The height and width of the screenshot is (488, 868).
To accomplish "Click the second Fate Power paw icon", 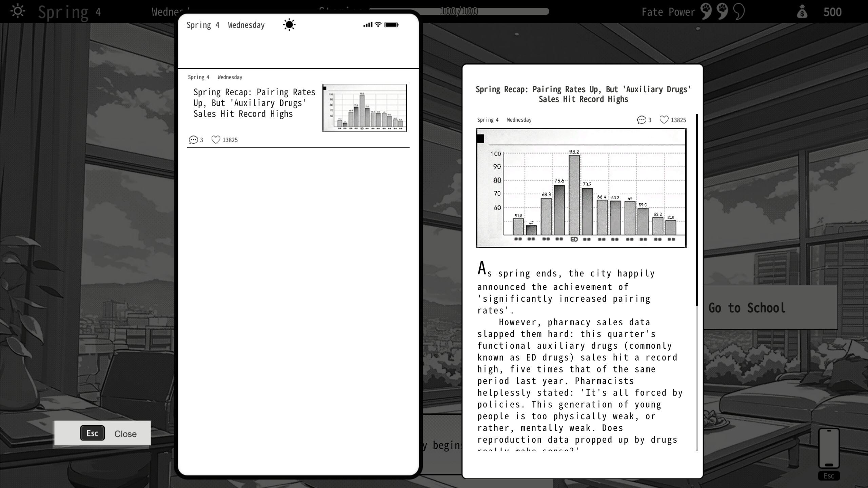I will point(723,12).
